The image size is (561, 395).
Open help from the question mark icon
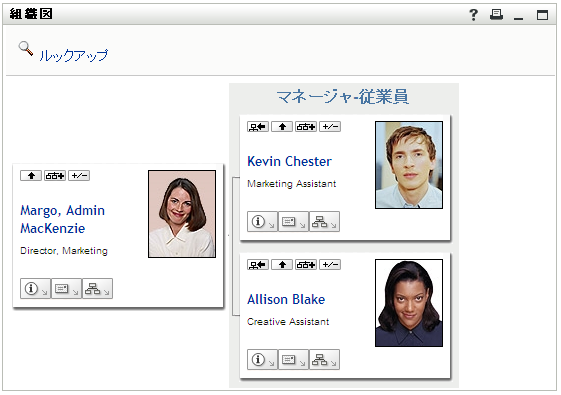[473, 15]
